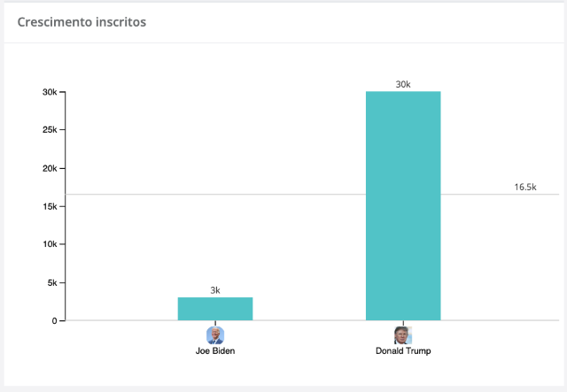Click the 3k value label

(215, 290)
